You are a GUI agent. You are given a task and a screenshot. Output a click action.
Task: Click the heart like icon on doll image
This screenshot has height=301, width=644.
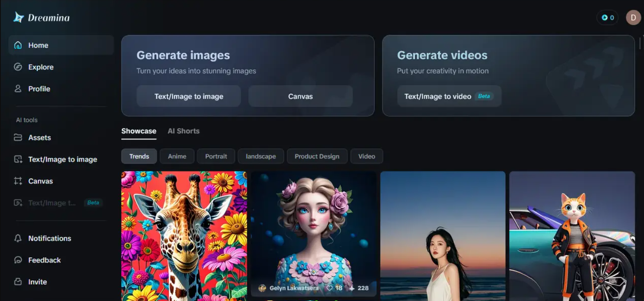click(329, 288)
